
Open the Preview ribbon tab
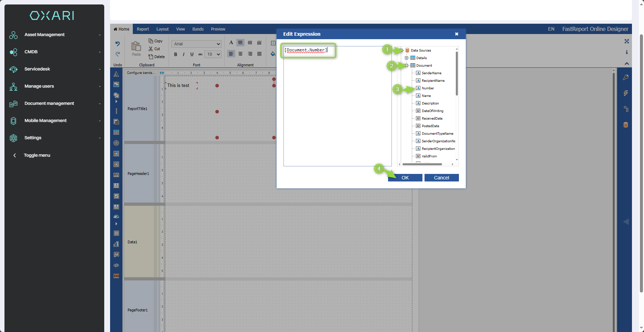(218, 29)
